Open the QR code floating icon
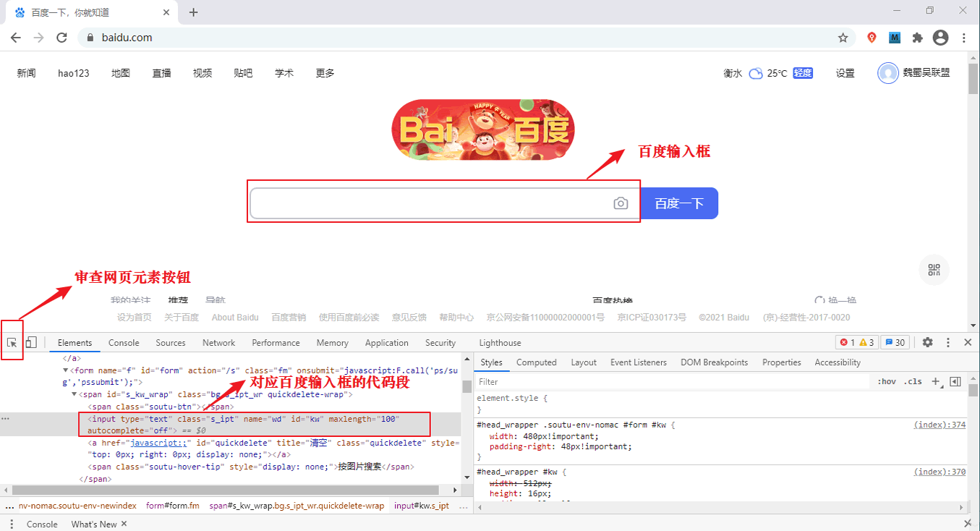Screen dimensions: 980x531 pos(934,270)
